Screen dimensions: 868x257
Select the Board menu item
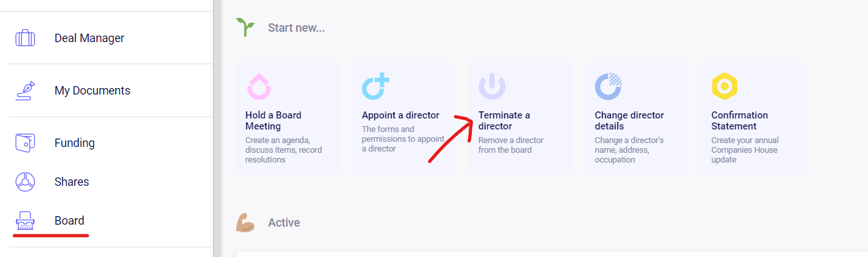click(x=69, y=221)
